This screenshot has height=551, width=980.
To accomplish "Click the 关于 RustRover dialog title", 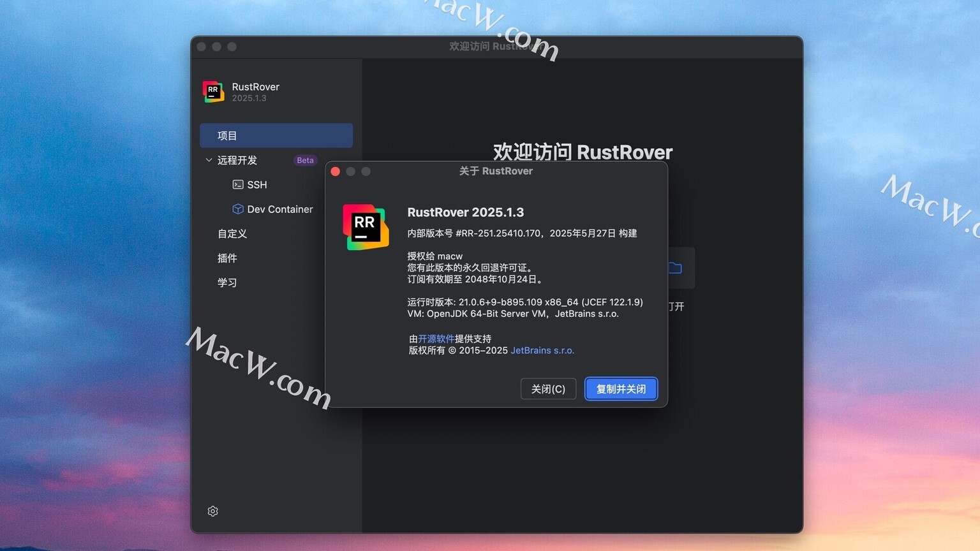I will click(x=496, y=171).
